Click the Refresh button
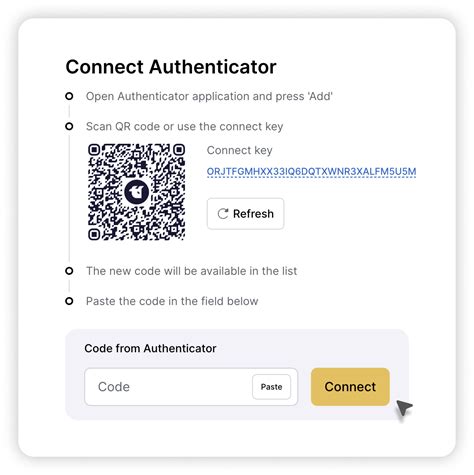This screenshot has width=474, height=475. click(245, 214)
